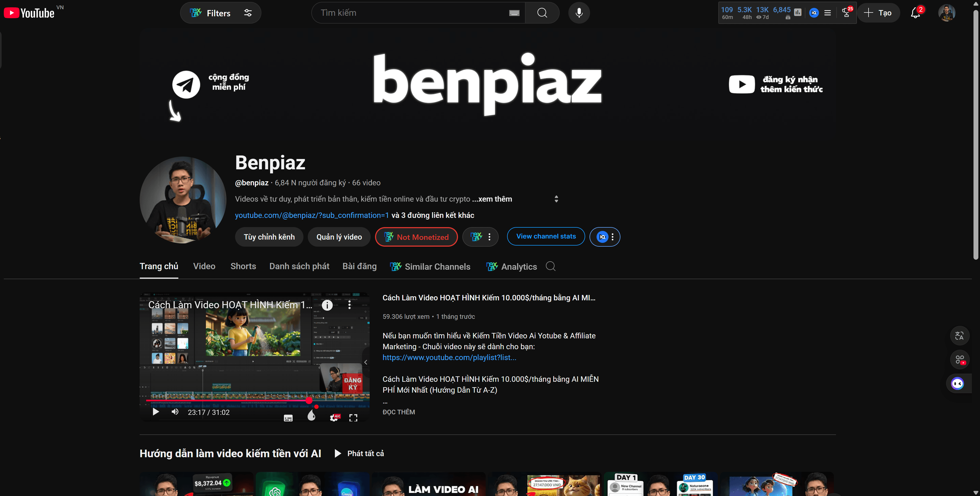Toggle subtitles on the featured video
The image size is (980, 496).
tap(288, 418)
